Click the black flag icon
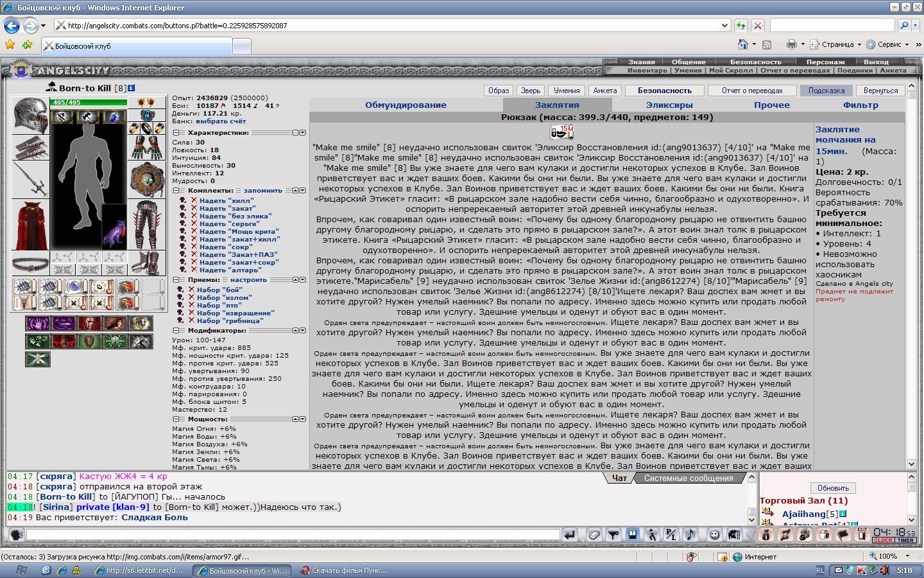Screen dimensions: 924x578 843,534
